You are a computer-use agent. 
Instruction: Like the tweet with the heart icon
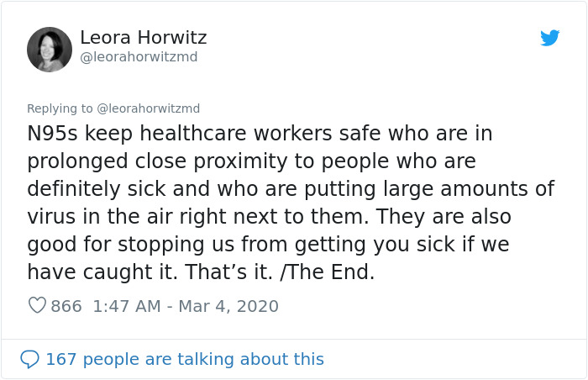tap(37, 305)
